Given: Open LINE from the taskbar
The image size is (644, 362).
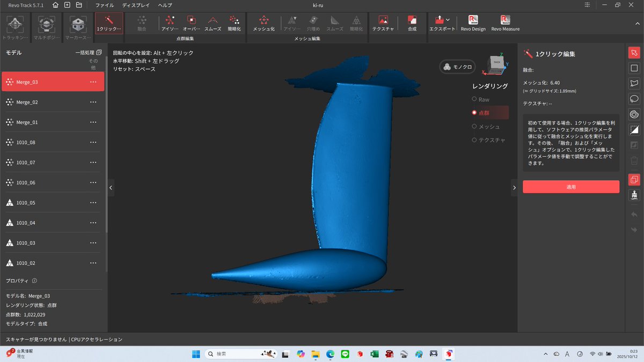Looking at the screenshot, I should 345,354.
